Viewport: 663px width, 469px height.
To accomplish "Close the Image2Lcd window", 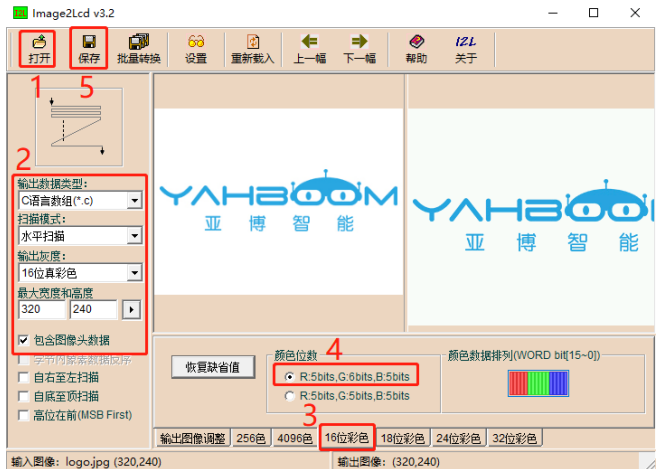I will click(635, 13).
